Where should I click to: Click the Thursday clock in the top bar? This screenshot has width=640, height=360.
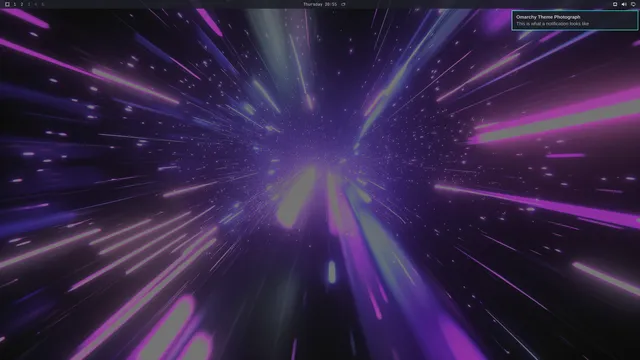320,4
